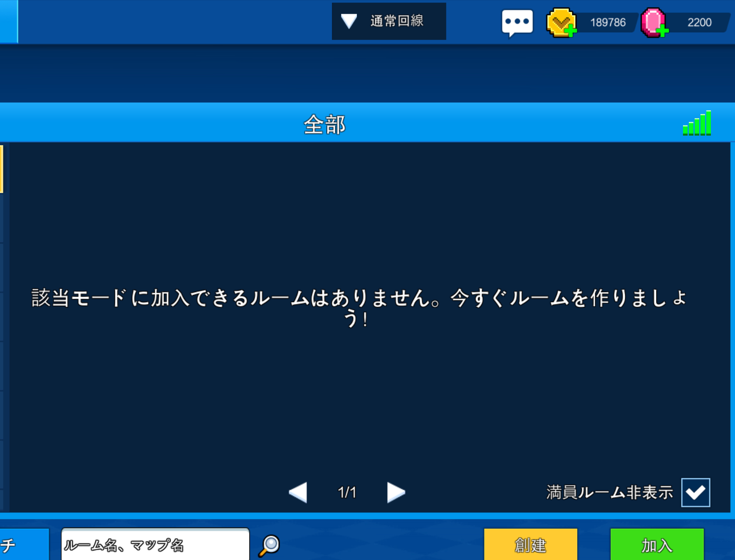Click the 2200 gem balance

pyautogui.click(x=699, y=22)
